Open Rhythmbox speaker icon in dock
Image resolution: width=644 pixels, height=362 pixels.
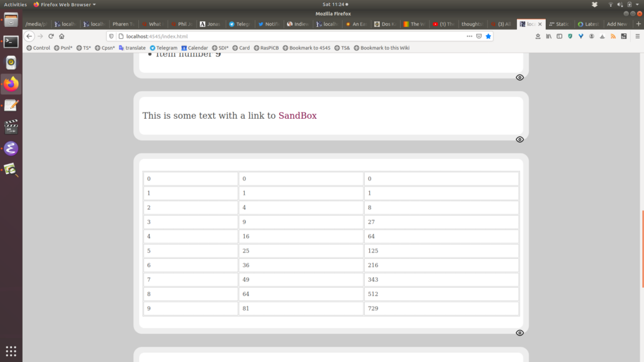pyautogui.click(x=11, y=63)
